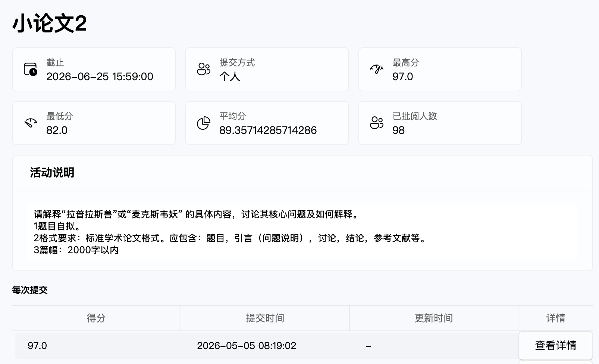Image resolution: width=599 pixels, height=364 pixels.
Task: Click the 得分 column header
Action: [x=96, y=318]
